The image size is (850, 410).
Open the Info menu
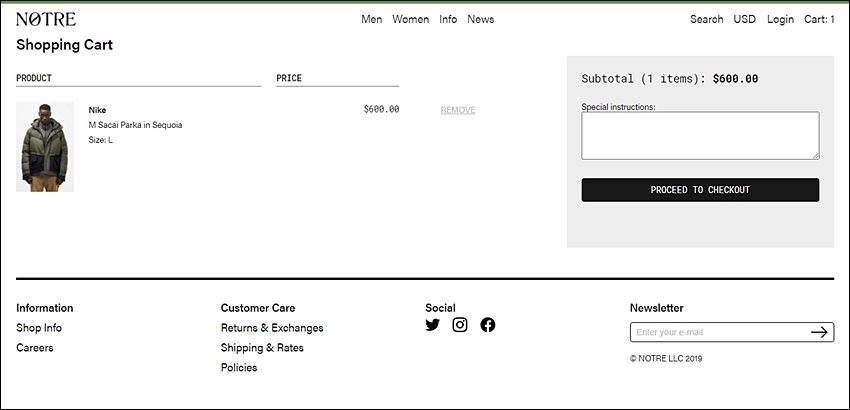(448, 19)
